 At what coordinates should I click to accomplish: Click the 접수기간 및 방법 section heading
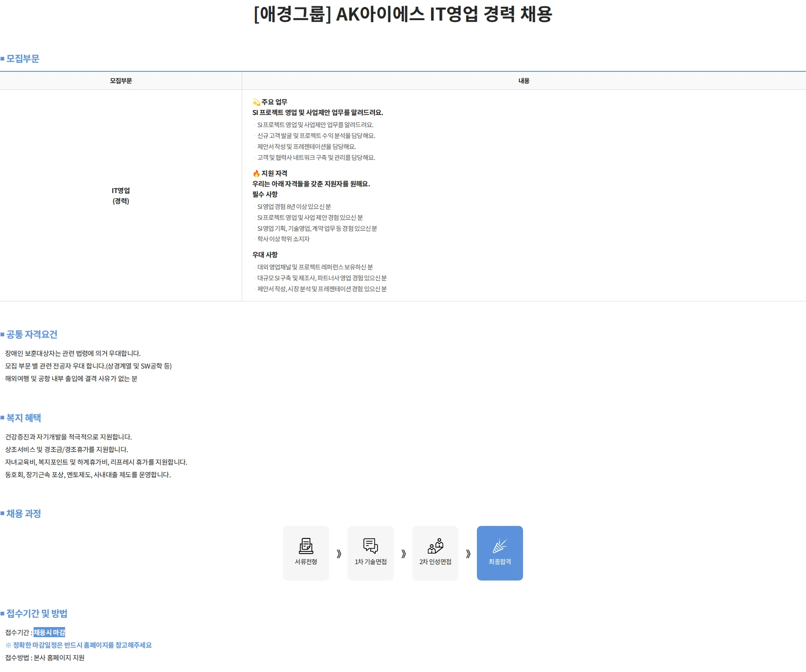(37, 614)
